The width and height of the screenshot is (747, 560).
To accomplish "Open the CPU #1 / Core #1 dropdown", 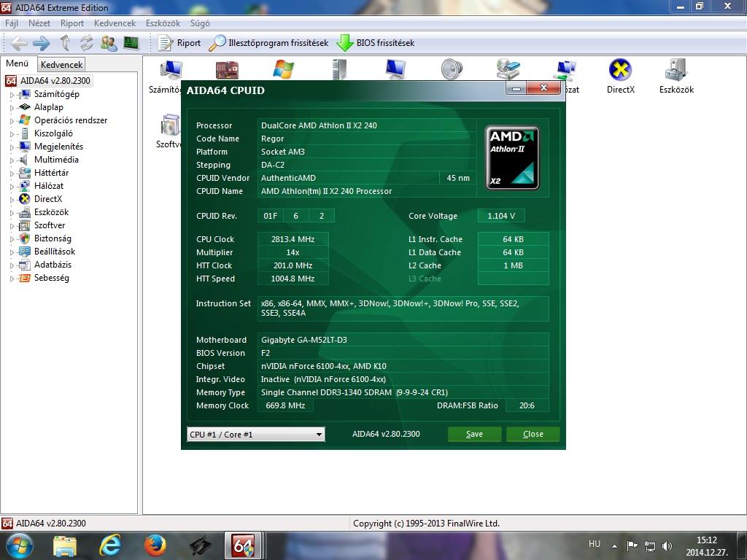I will 256,435.
